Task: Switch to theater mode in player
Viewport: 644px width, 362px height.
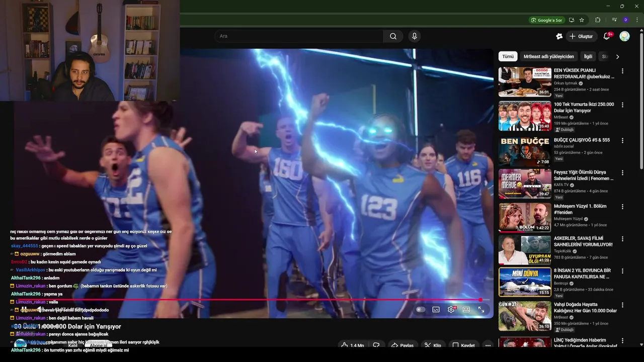Action: click(x=466, y=310)
